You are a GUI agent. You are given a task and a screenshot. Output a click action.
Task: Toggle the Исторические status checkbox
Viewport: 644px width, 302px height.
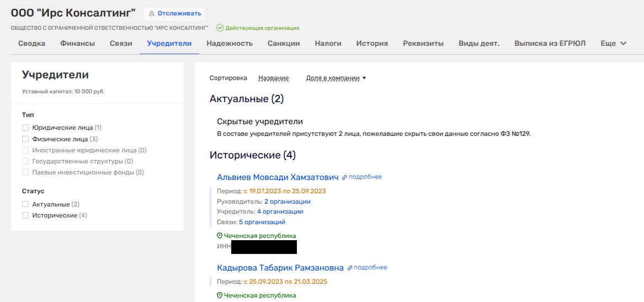pyautogui.click(x=25, y=215)
